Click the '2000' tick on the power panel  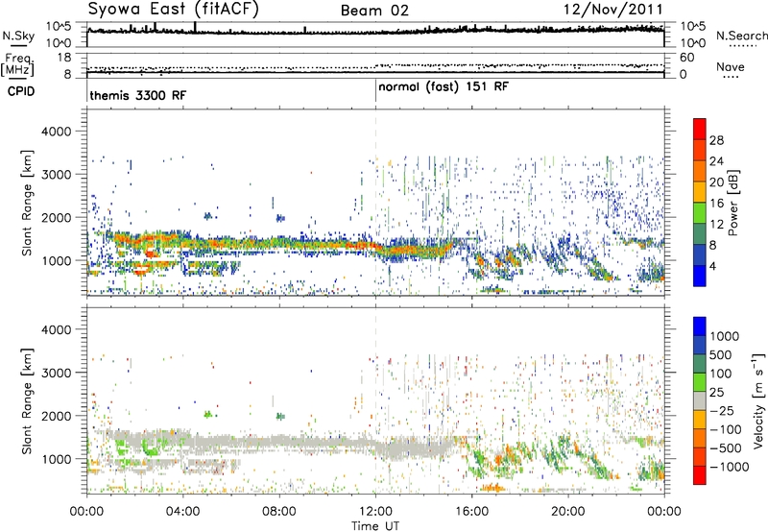56,217
